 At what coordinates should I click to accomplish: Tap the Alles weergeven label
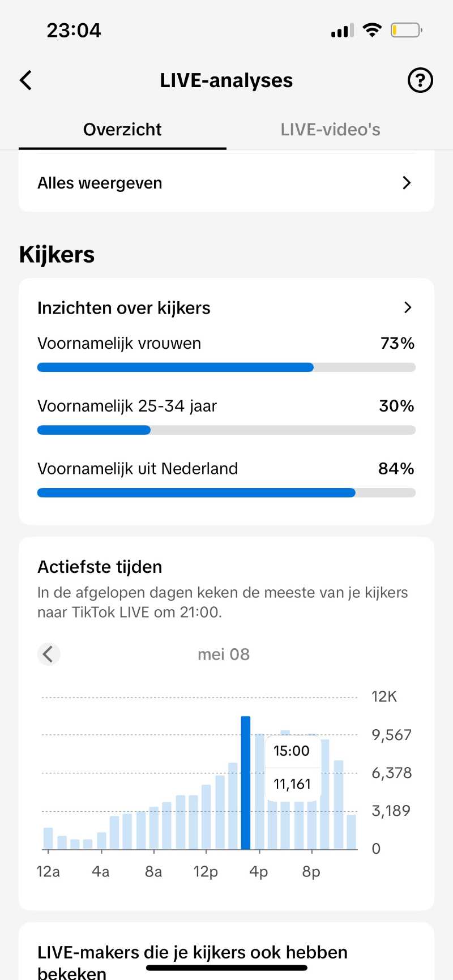click(100, 183)
